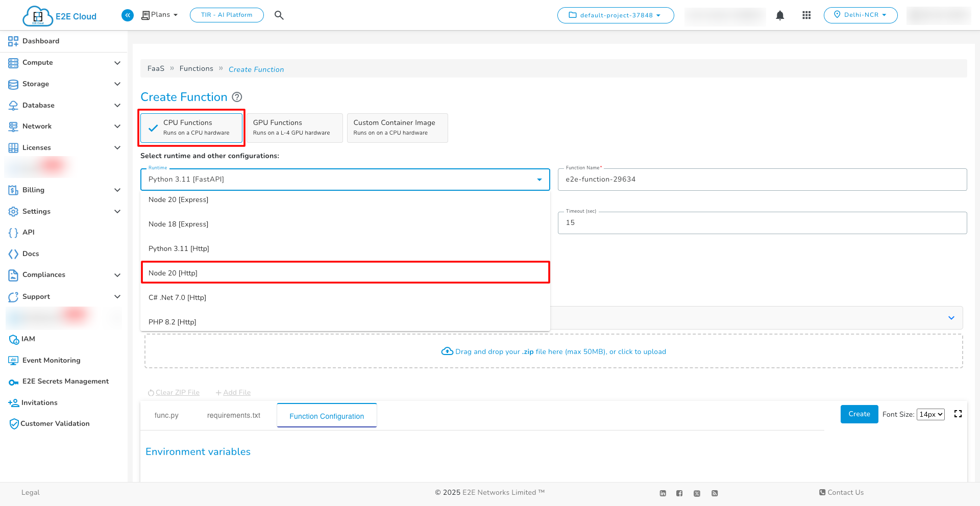980x506 pixels.
Task: Expand the Compute menu chevron
Action: pos(117,63)
